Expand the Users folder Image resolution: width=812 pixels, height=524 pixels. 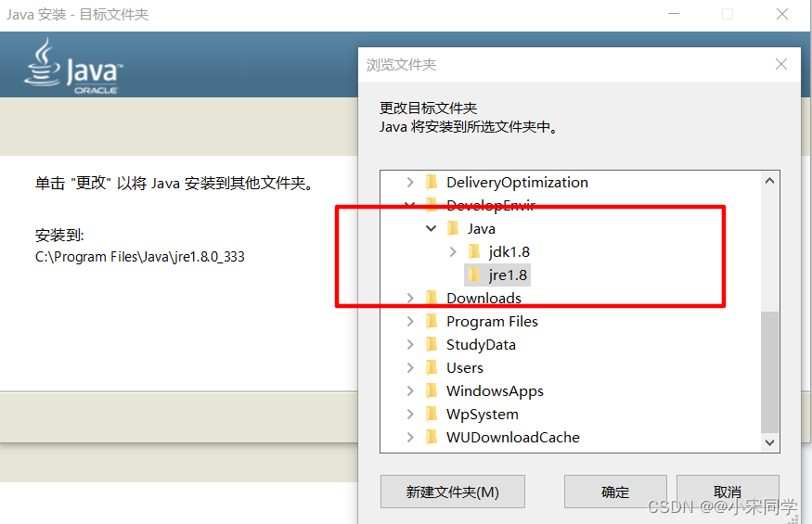(410, 367)
